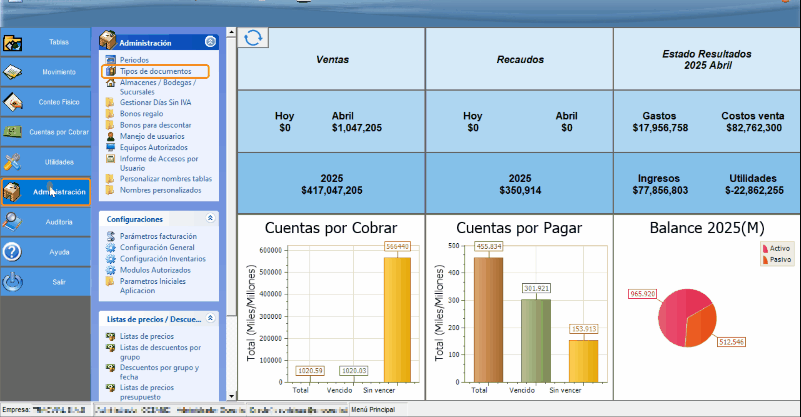Collapse the Configuraciones section

[210, 217]
